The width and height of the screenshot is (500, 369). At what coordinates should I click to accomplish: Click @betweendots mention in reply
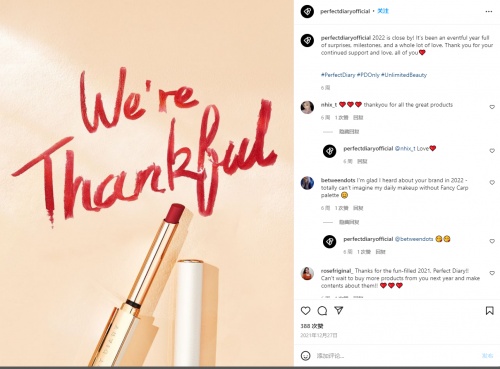(x=414, y=239)
